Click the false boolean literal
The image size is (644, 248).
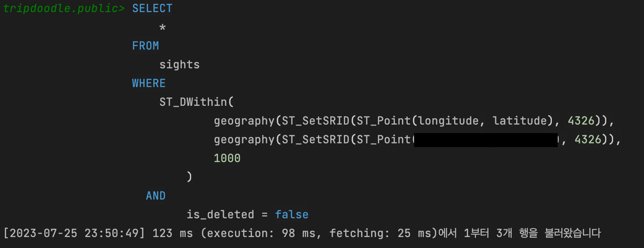pyautogui.click(x=292, y=214)
